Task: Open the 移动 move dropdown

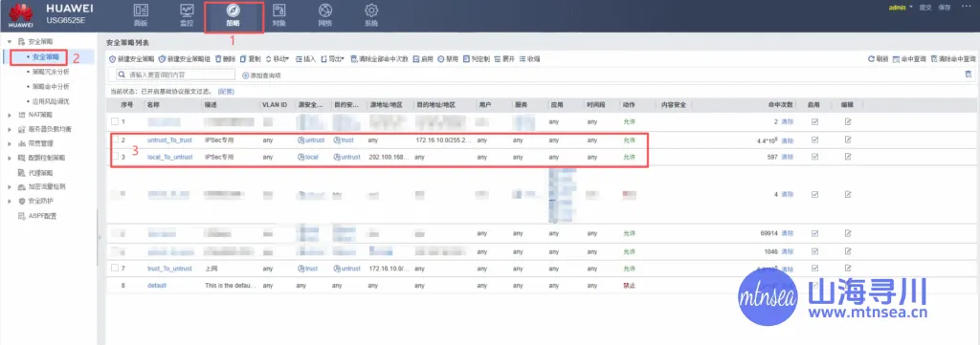Action: (x=278, y=58)
